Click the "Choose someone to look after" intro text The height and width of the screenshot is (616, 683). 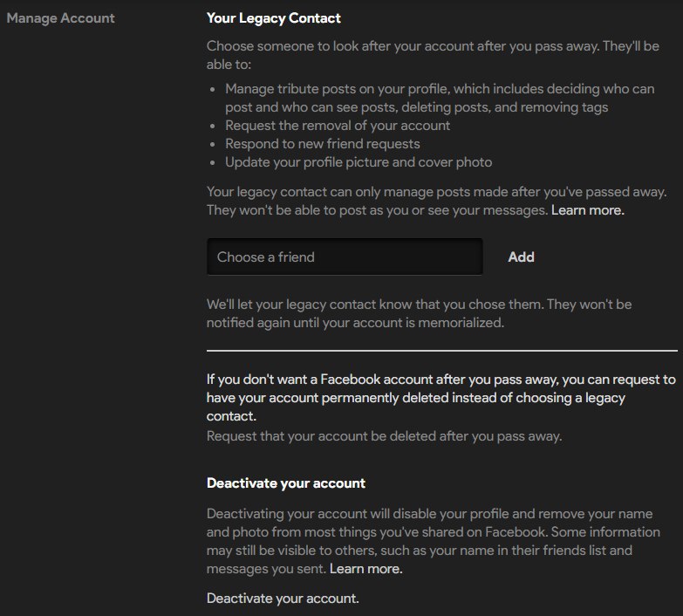point(433,55)
